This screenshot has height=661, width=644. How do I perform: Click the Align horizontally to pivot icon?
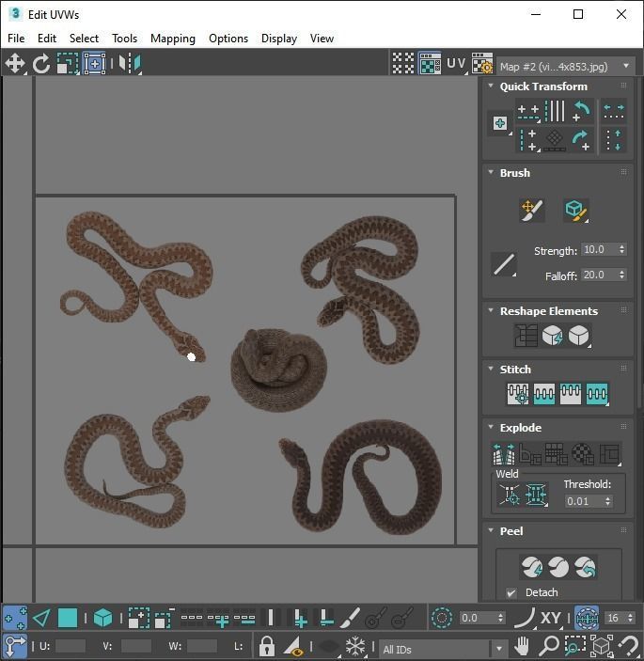(x=528, y=111)
